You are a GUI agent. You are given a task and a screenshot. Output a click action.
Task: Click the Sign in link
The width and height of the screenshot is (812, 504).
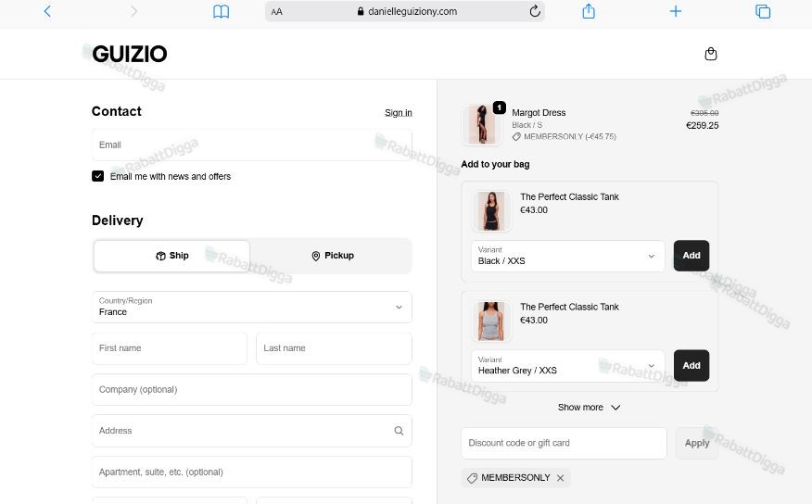tap(399, 112)
